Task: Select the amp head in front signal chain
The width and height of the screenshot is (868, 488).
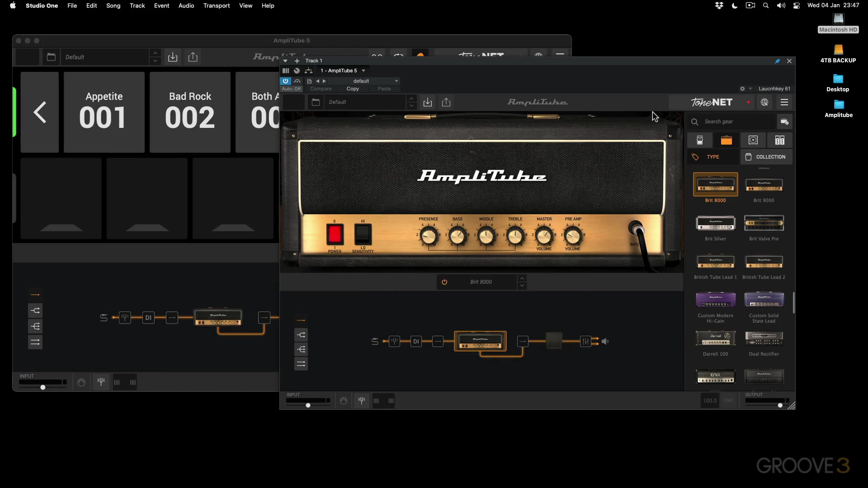Action: pyautogui.click(x=480, y=341)
